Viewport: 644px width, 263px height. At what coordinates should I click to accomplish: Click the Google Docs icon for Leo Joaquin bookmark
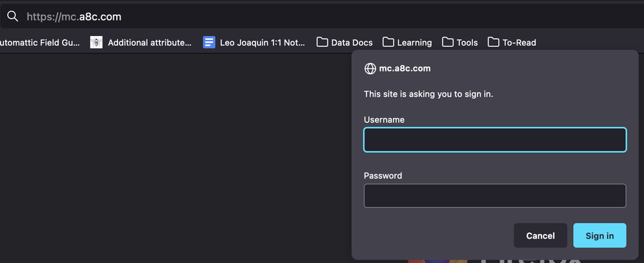pos(209,43)
